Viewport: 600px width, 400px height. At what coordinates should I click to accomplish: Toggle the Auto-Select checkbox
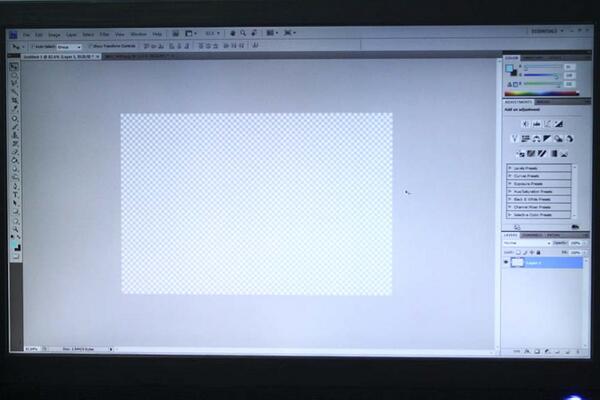(x=33, y=47)
